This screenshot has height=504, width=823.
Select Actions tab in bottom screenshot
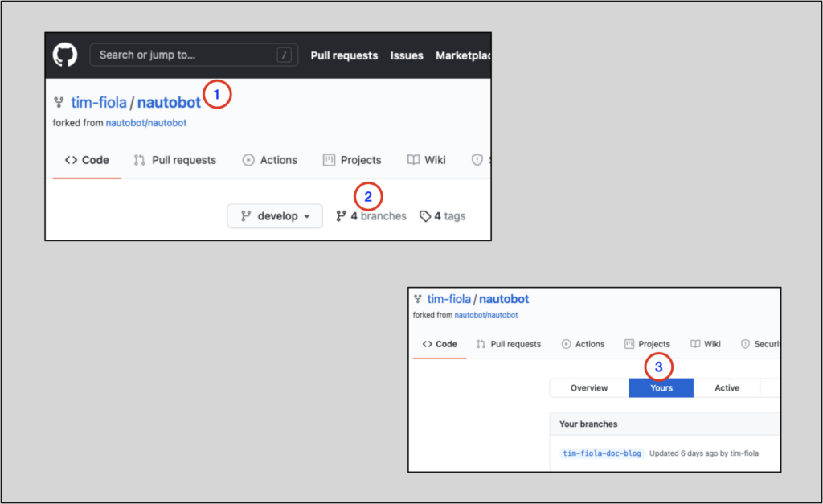coord(583,344)
